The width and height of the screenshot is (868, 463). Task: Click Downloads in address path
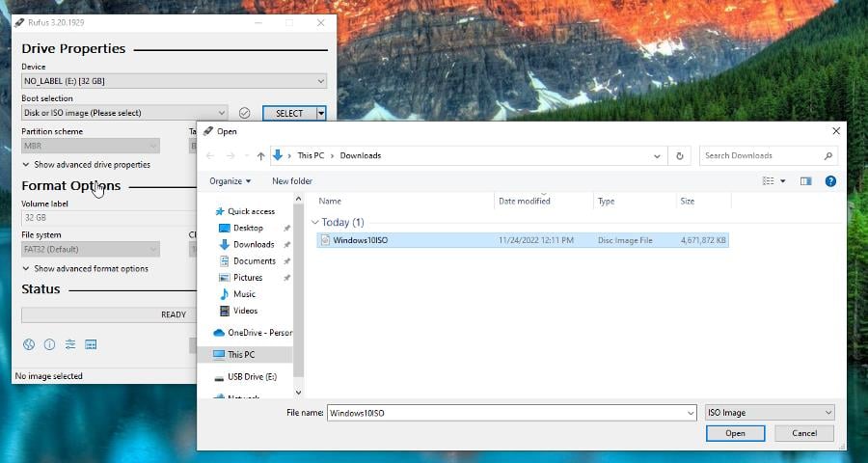[x=361, y=155]
